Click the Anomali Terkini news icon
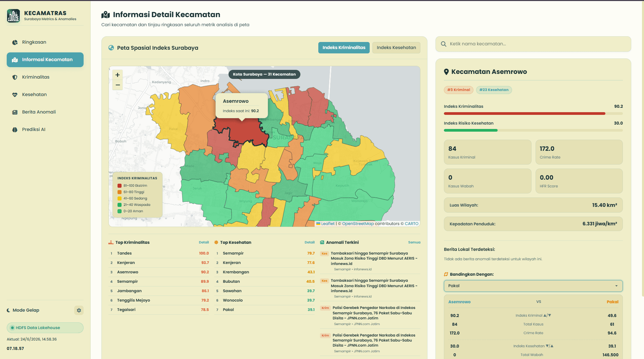 coord(322,242)
